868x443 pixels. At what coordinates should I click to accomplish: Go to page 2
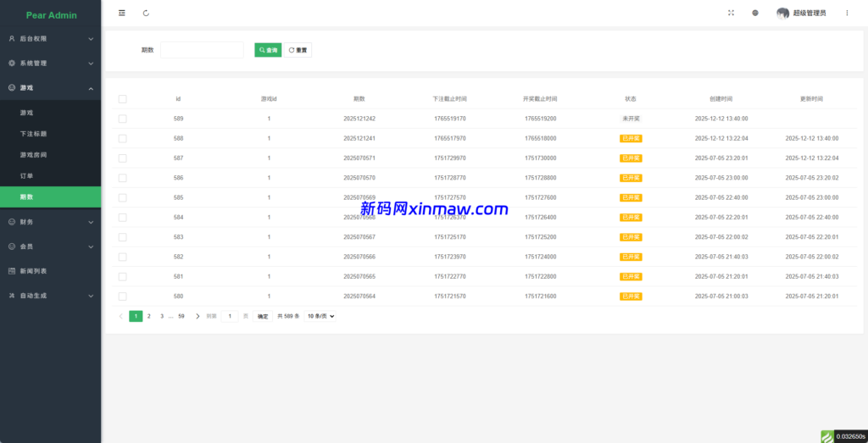pyautogui.click(x=149, y=316)
